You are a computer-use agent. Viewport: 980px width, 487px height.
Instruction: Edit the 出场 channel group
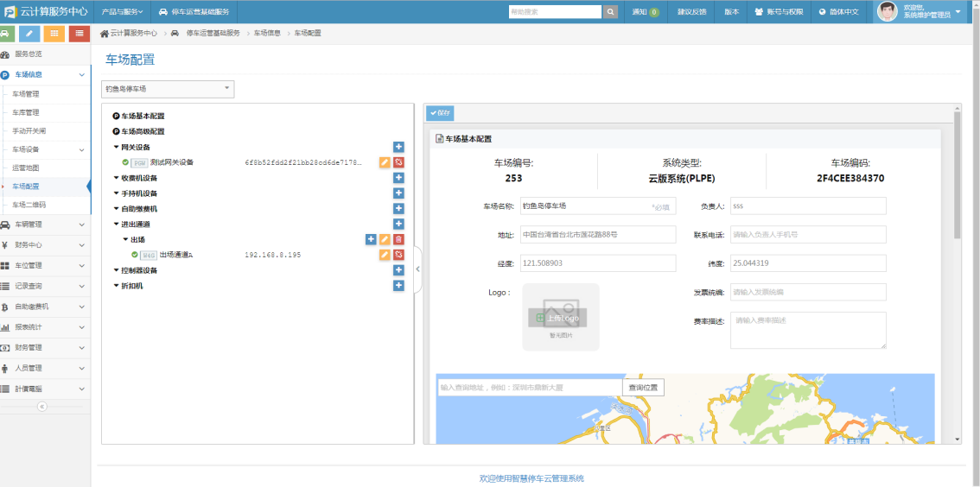pos(385,239)
